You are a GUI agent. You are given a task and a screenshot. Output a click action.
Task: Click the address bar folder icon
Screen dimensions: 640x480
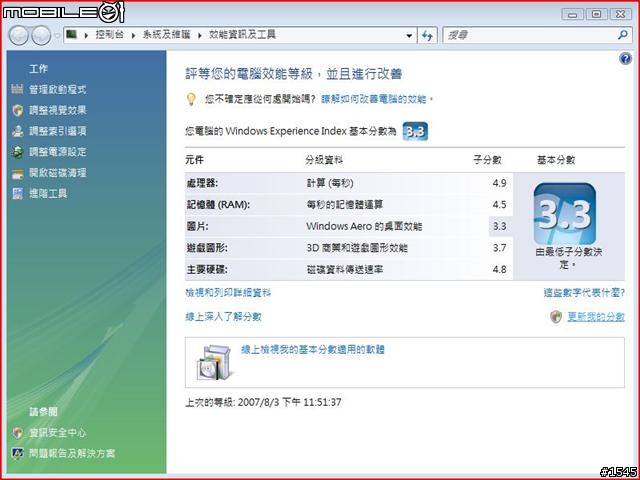[72, 35]
